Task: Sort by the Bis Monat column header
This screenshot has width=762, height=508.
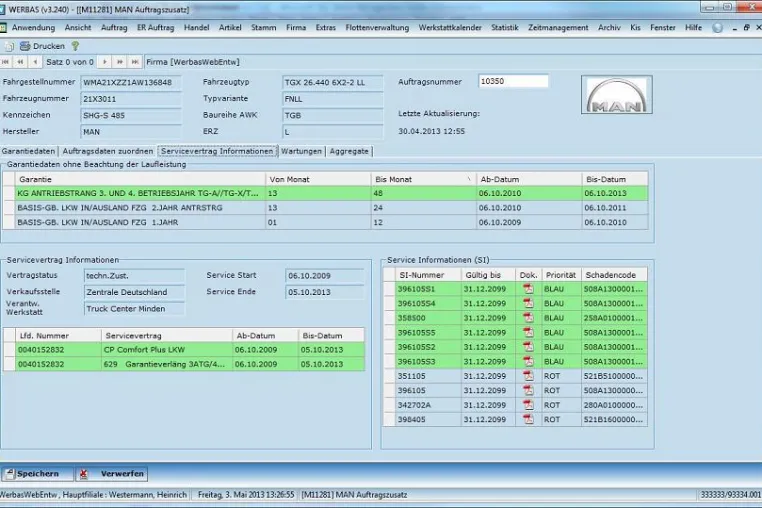Action: pos(423,179)
